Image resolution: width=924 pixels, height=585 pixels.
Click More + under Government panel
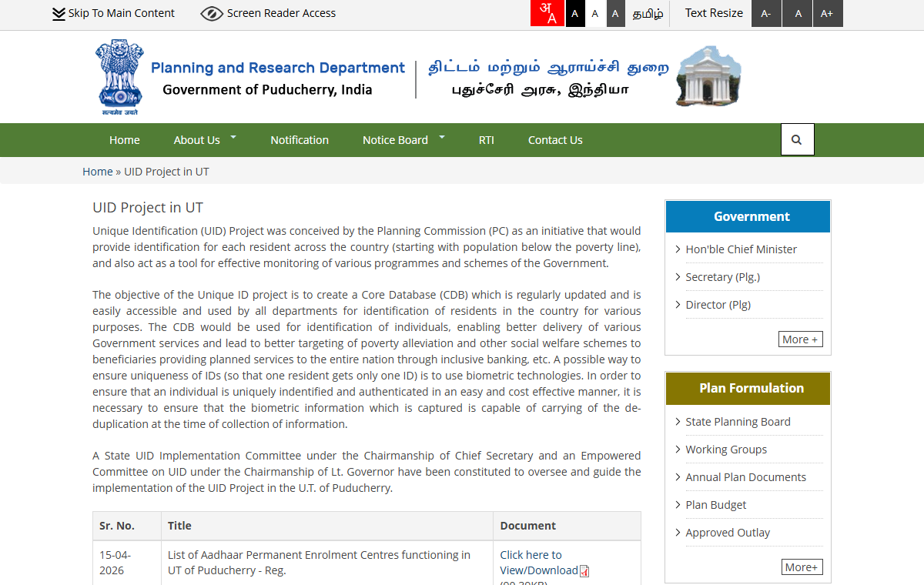click(x=800, y=339)
